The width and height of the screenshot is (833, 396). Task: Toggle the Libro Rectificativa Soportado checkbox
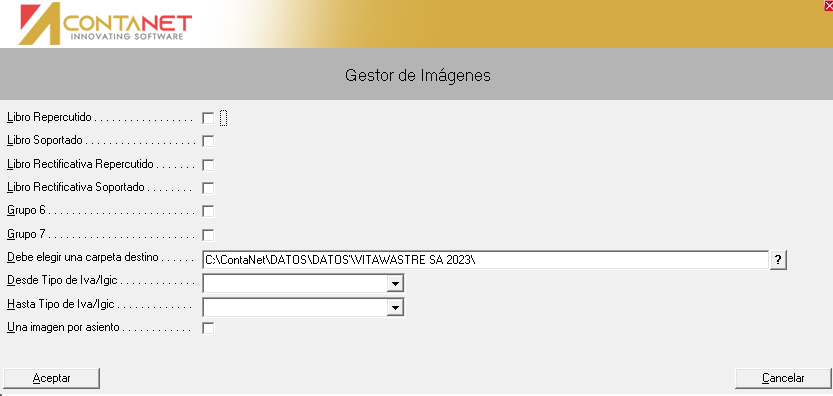pos(208,188)
